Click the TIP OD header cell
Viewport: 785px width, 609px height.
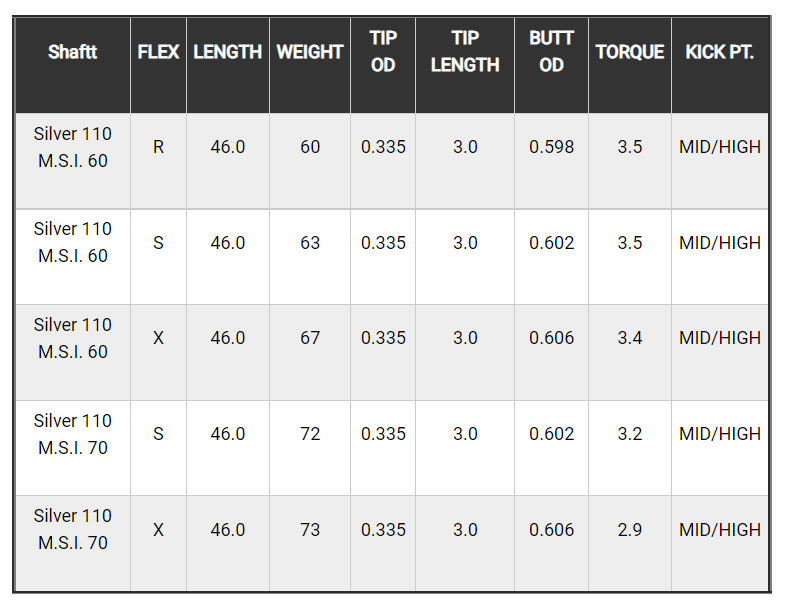tap(383, 52)
